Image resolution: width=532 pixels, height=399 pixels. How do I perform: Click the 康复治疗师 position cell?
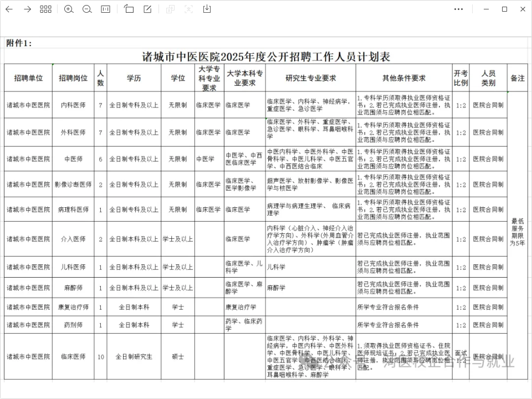[x=73, y=307]
